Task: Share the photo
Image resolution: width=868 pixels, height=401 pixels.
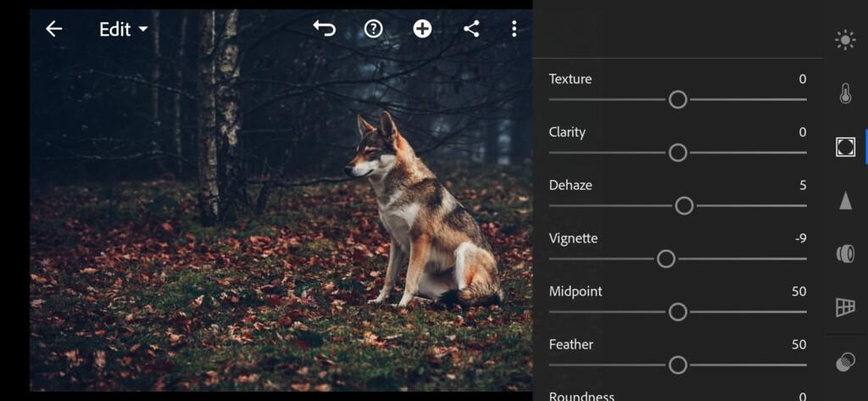Action: 471,29
